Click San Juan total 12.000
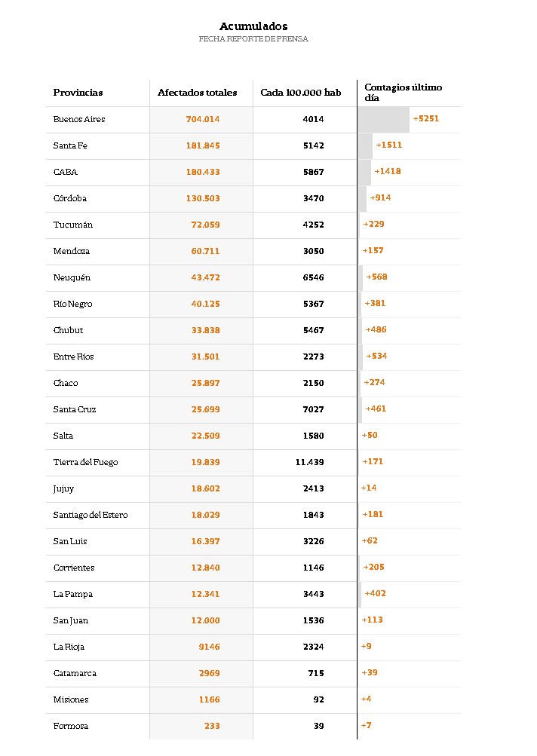Viewport: 537px width, 756px height. [205, 620]
